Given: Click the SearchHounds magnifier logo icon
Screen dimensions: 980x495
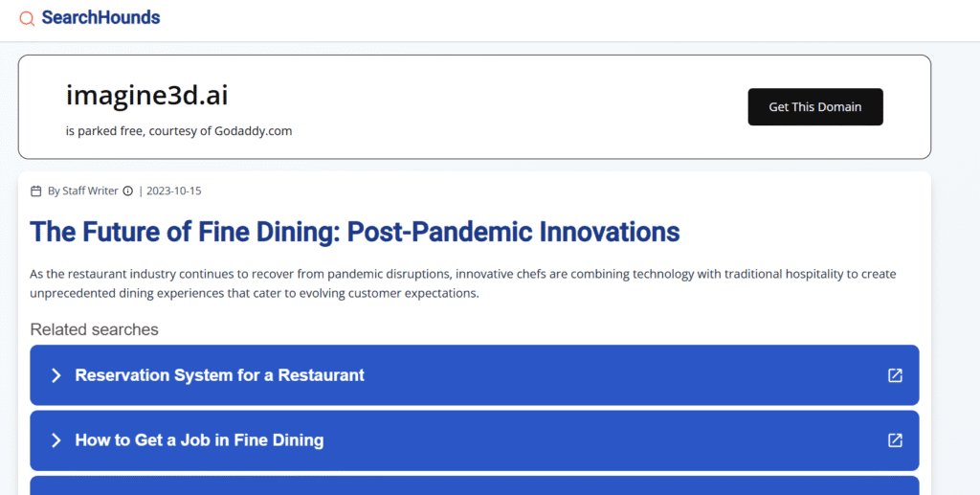Looking at the screenshot, I should [27, 19].
